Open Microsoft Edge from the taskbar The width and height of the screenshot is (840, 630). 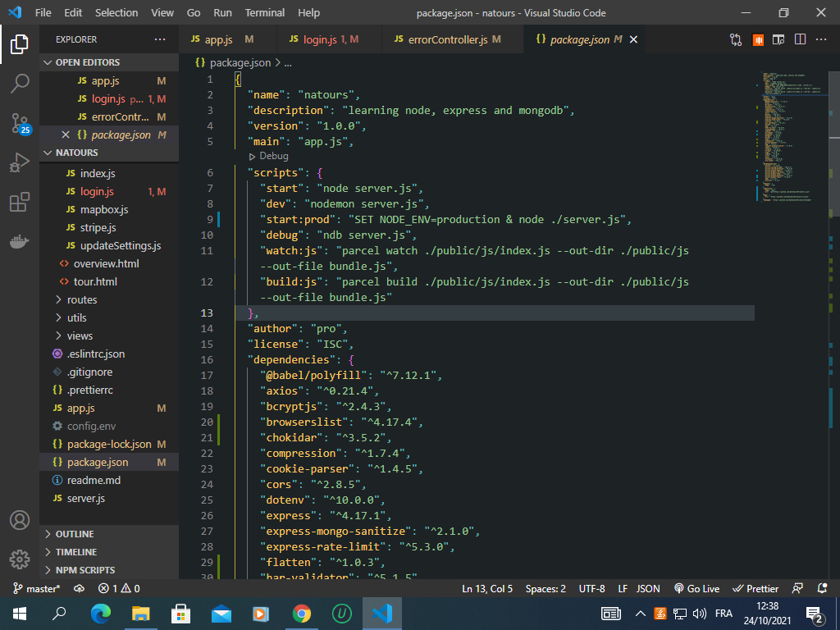101,614
